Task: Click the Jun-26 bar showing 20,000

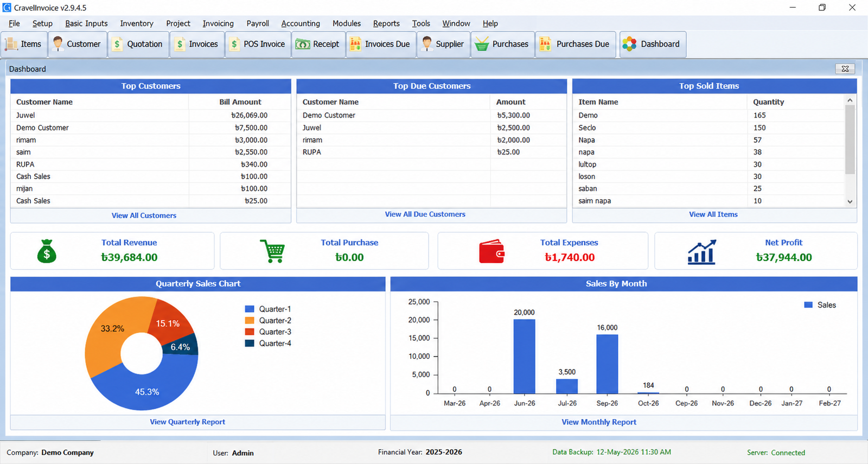Action: [525, 357]
